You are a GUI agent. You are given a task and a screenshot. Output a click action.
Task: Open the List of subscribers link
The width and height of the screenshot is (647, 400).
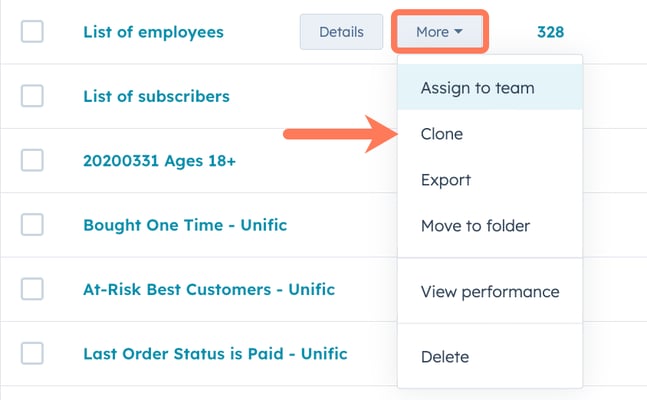pos(156,96)
